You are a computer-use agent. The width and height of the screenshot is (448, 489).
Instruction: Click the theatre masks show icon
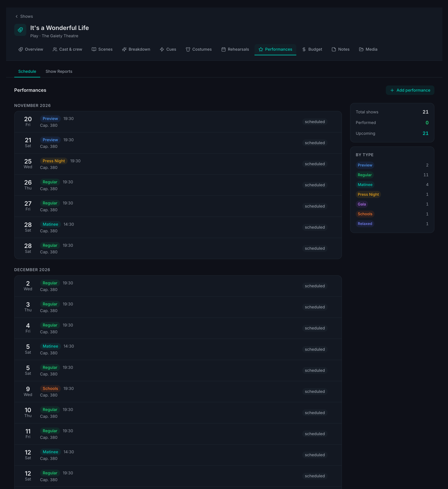point(20,30)
